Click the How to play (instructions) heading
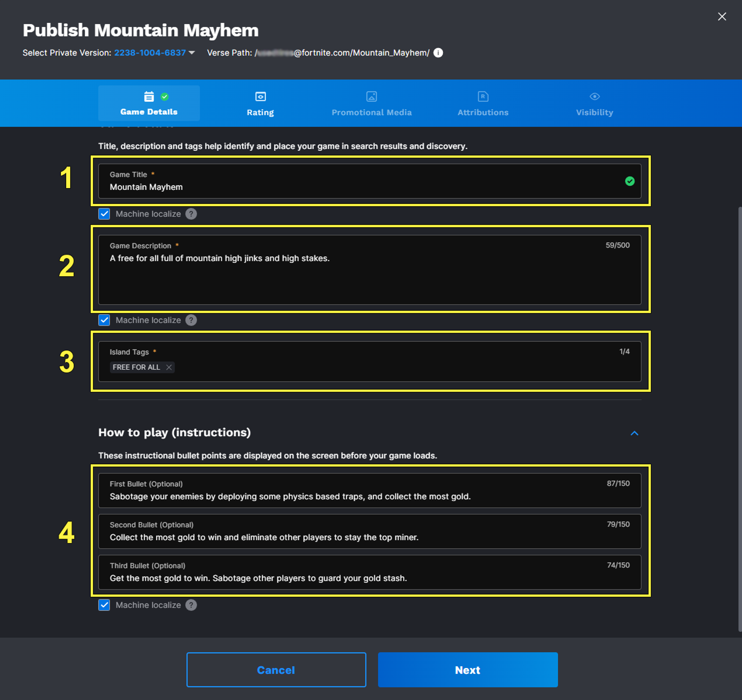742x700 pixels. (174, 433)
